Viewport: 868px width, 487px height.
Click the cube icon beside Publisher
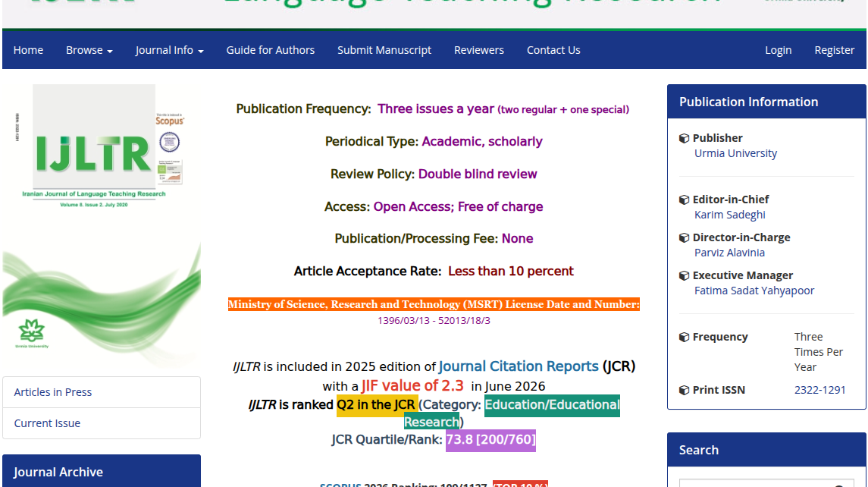coord(685,138)
